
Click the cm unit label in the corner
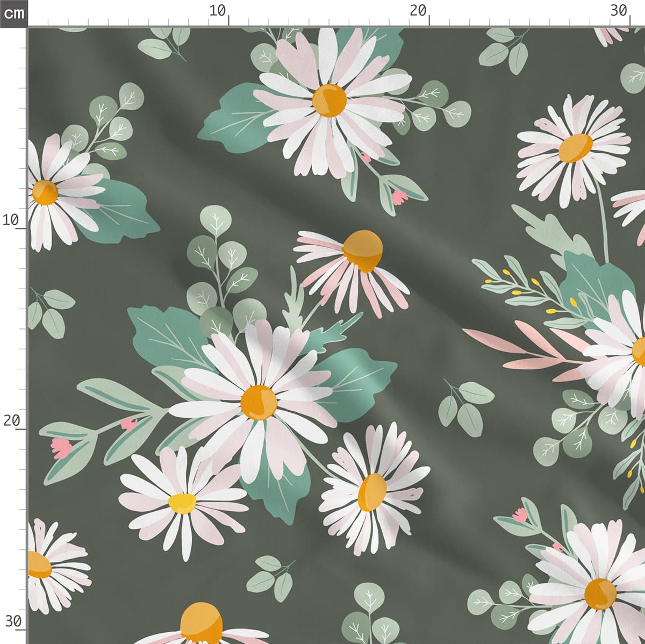pyautogui.click(x=13, y=13)
